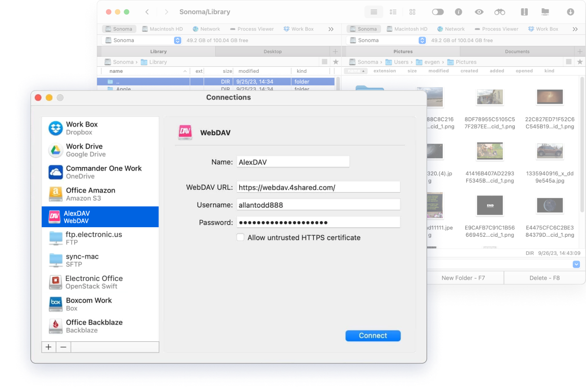
Task: Open the search binoculars tool
Action: coord(500,12)
